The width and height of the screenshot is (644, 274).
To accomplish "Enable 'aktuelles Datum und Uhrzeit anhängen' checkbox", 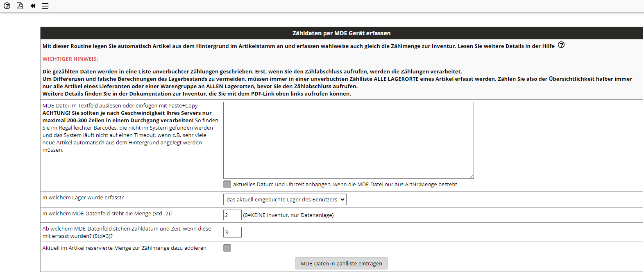I will (227, 185).
